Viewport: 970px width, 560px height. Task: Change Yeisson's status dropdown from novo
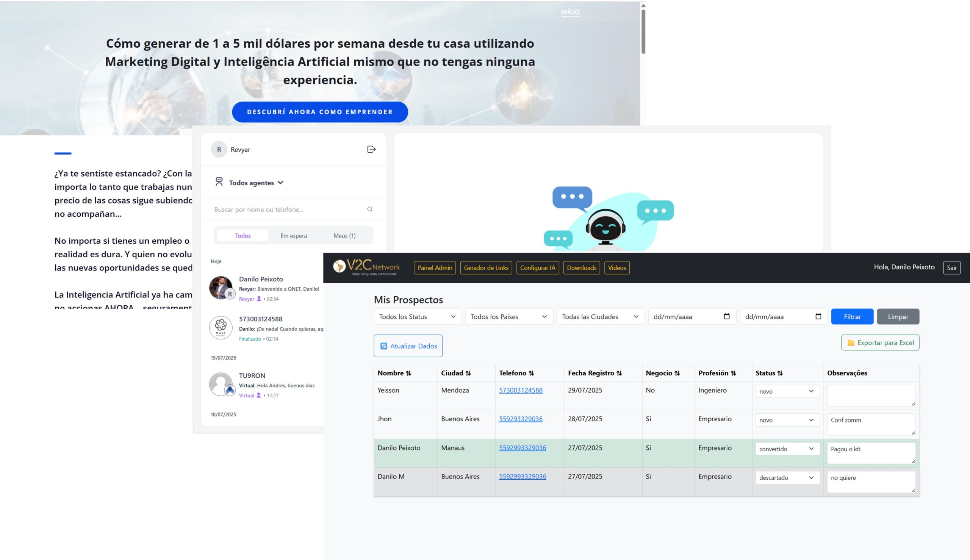coord(787,391)
